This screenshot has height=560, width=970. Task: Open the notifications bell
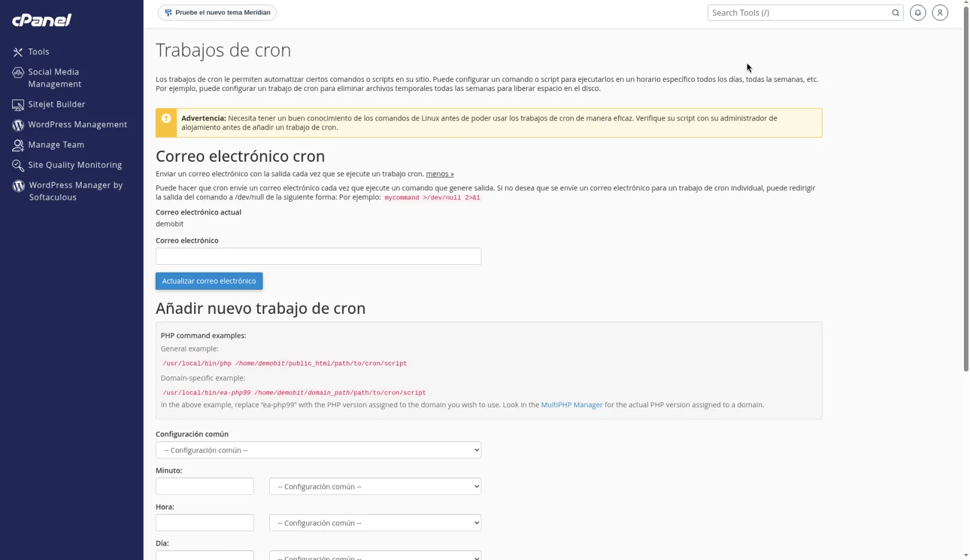click(x=918, y=13)
